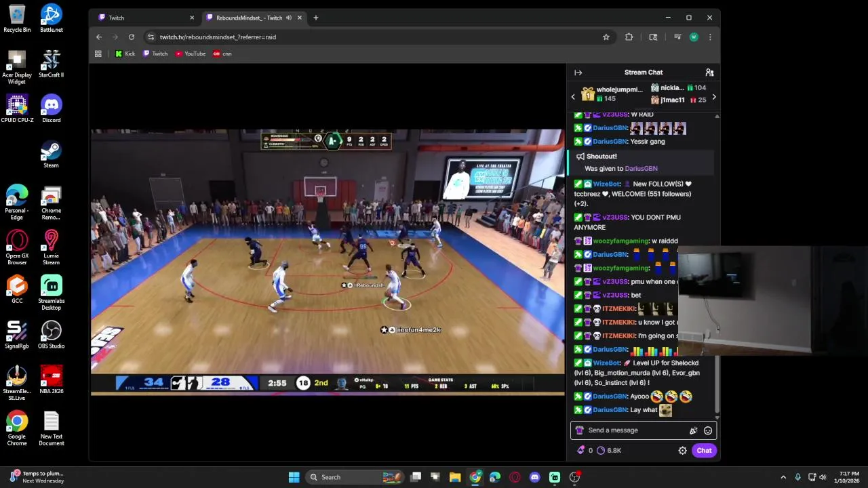Bookmark this page with the star icon

[x=606, y=37]
